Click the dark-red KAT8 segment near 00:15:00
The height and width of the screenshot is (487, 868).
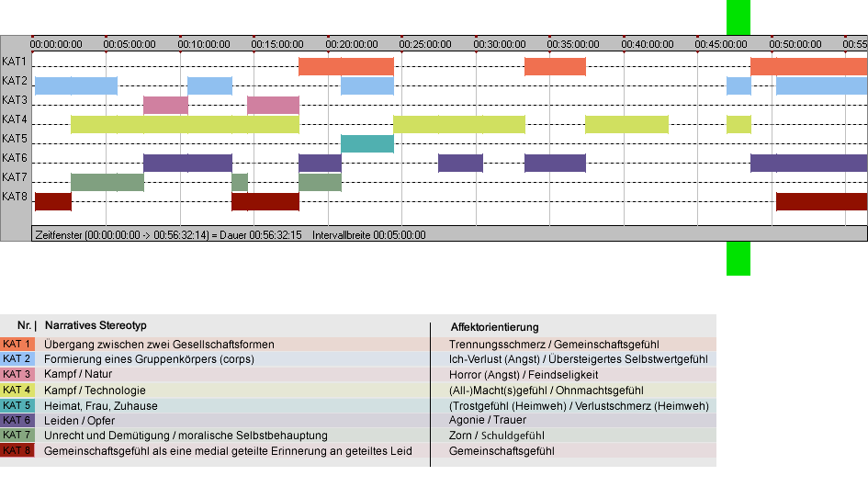[x=265, y=201]
